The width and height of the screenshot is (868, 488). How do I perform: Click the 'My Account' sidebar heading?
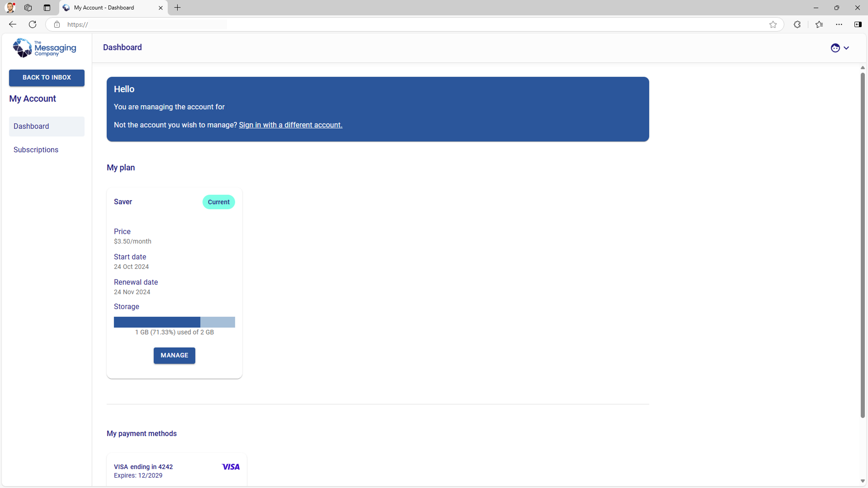(33, 99)
